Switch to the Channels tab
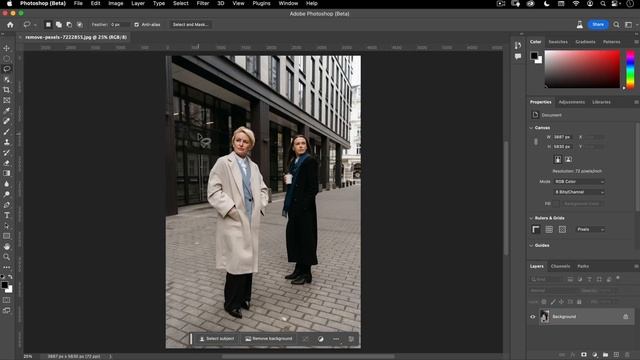 tap(560, 266)
